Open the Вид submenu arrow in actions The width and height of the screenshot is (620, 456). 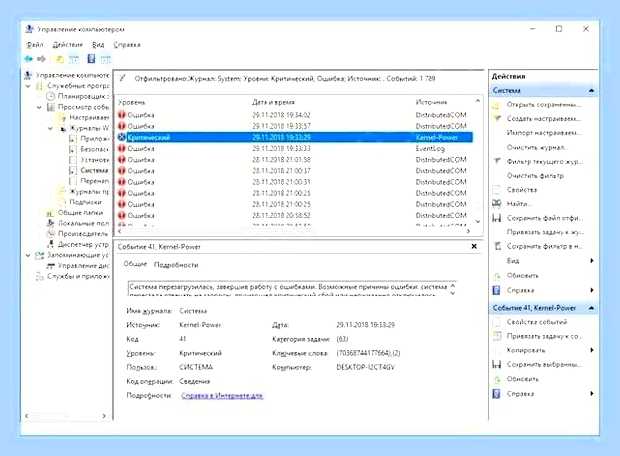[592, 261]
